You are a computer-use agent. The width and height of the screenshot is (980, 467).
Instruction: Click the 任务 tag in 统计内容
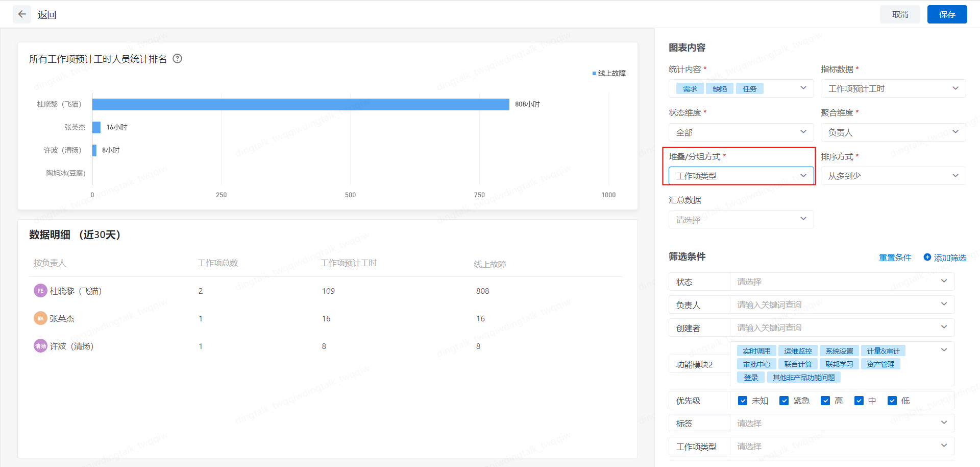tap(750, 88)
